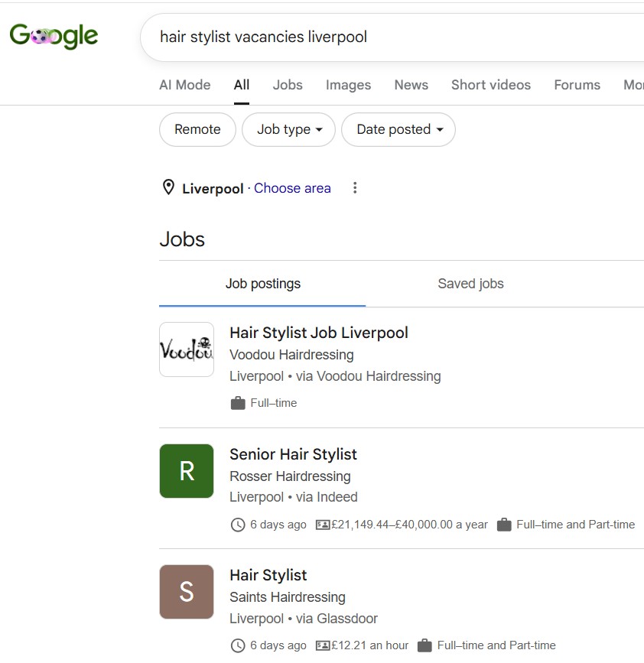Open the News tab
The height and width of the screenshot is (663, 644).
pyautogui.click(x=411, y=85)
